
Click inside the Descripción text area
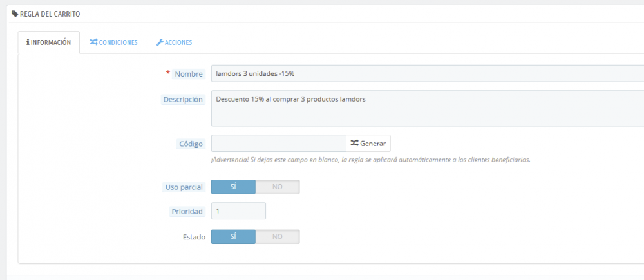425,108
